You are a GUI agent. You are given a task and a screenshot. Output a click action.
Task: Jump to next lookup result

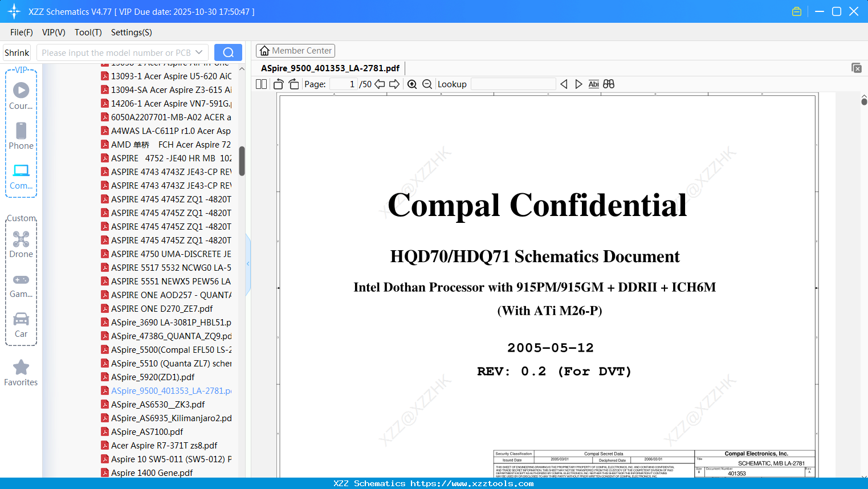click(x=578, y=84)
